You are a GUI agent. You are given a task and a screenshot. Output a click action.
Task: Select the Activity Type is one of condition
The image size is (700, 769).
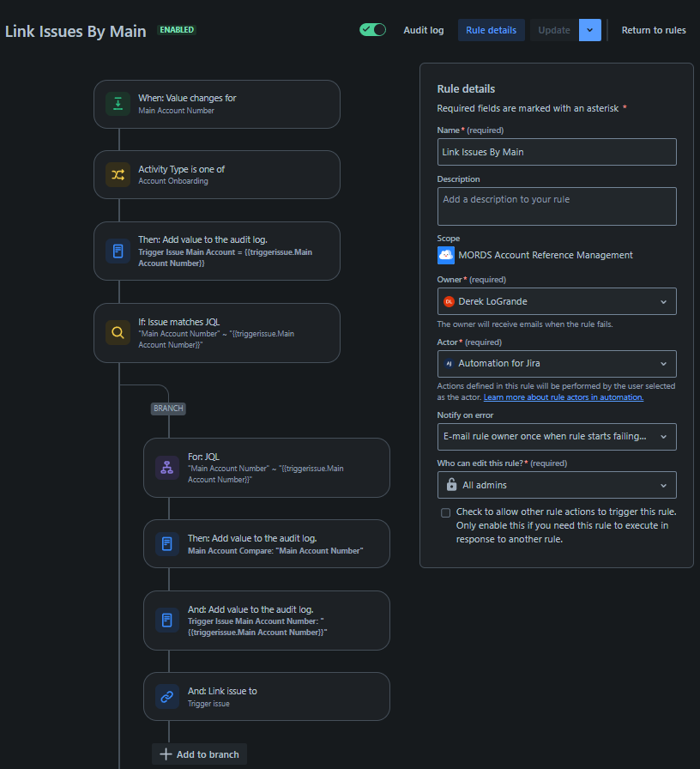coord(217,174)
